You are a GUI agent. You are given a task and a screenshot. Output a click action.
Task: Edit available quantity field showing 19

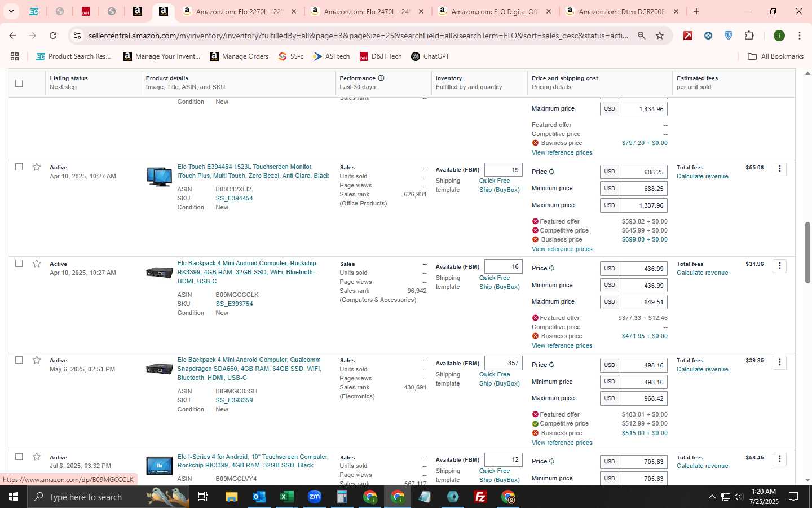point(503,170)
